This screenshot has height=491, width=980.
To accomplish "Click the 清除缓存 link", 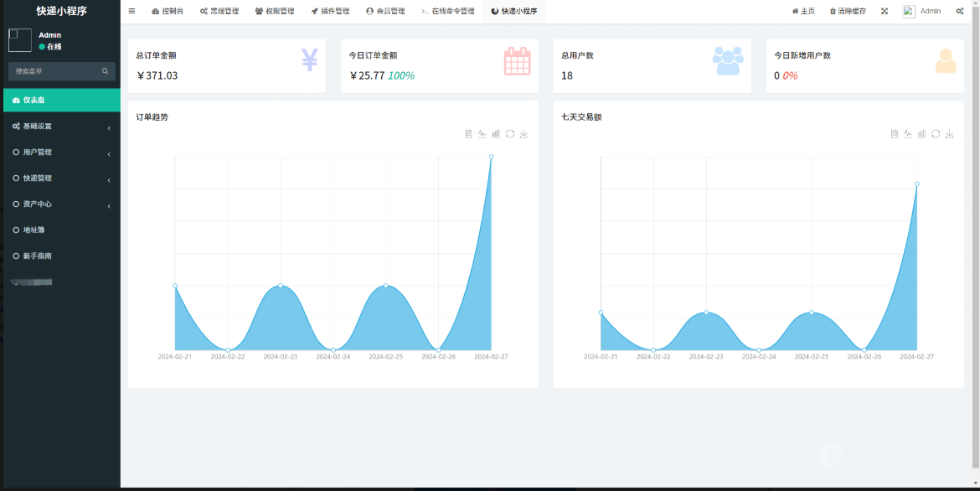I will [x=848, y=12].
